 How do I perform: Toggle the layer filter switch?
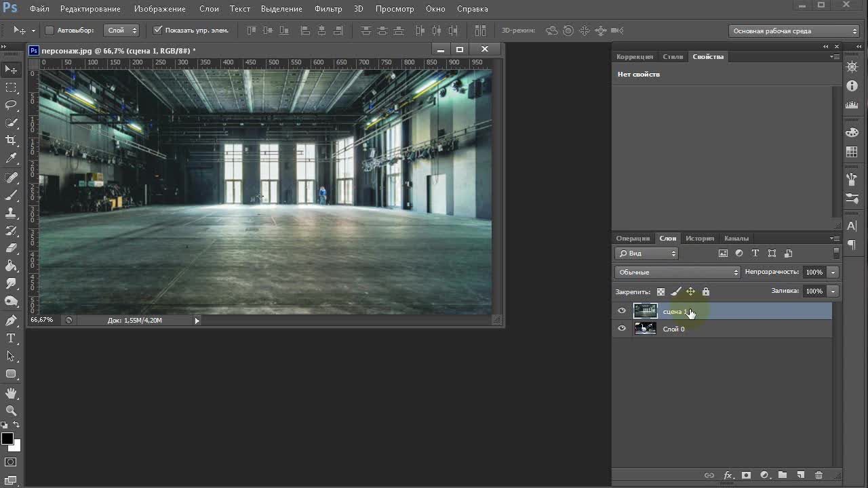click(836, 253)
